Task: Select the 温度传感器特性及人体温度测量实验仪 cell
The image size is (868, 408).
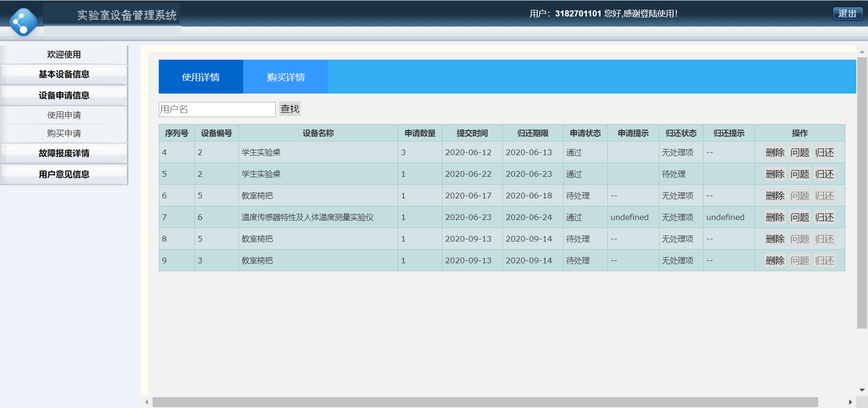Action: [318, 217]
